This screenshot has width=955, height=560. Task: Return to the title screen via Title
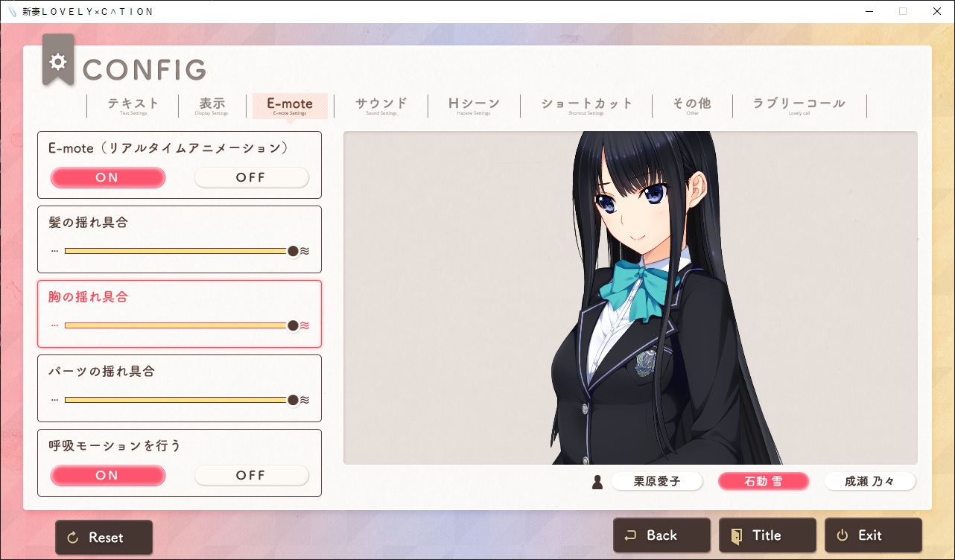click(767, 535)
